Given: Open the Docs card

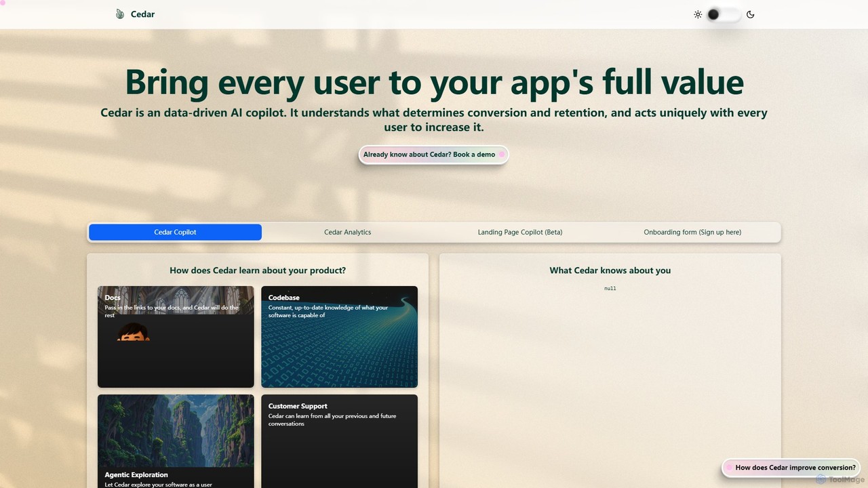Looking at the screenshot, I should [176, 337].
